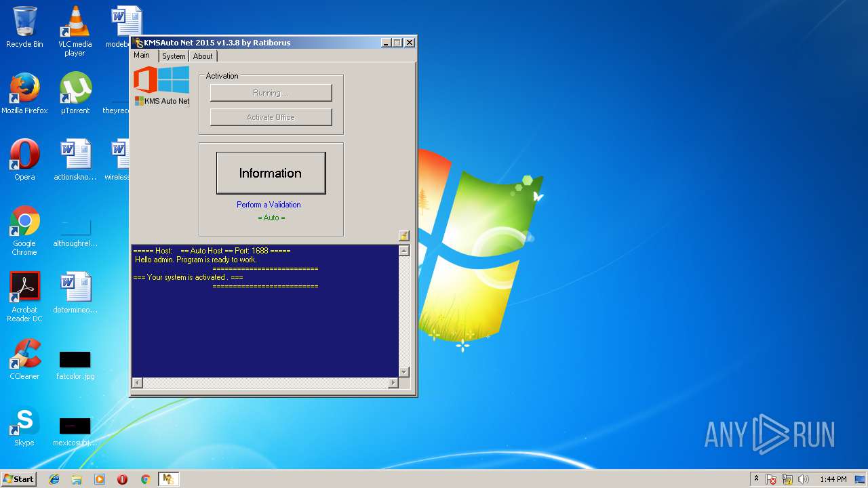
Task: Open the Recycle Bin desktop icon
Action: pos(24,27)
